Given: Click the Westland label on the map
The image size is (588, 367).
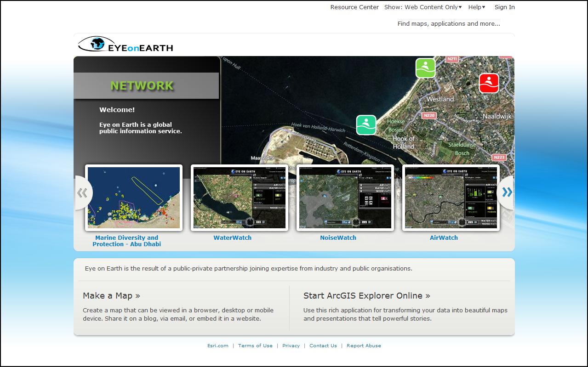Looking at the screenshot, I should 440,99.
